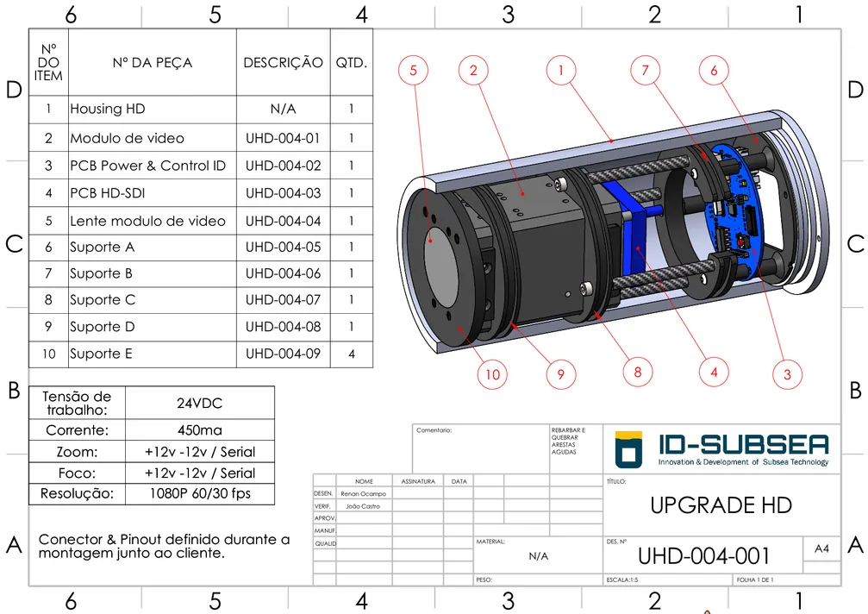Click the '450ma' current value
This screenshot has width=868, height=614.
coord(200,430)
